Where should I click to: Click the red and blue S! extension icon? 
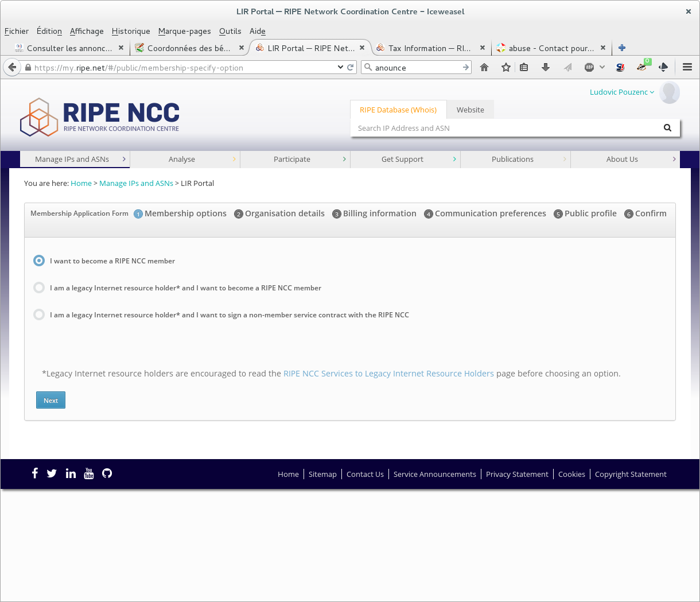coord(620,67)
